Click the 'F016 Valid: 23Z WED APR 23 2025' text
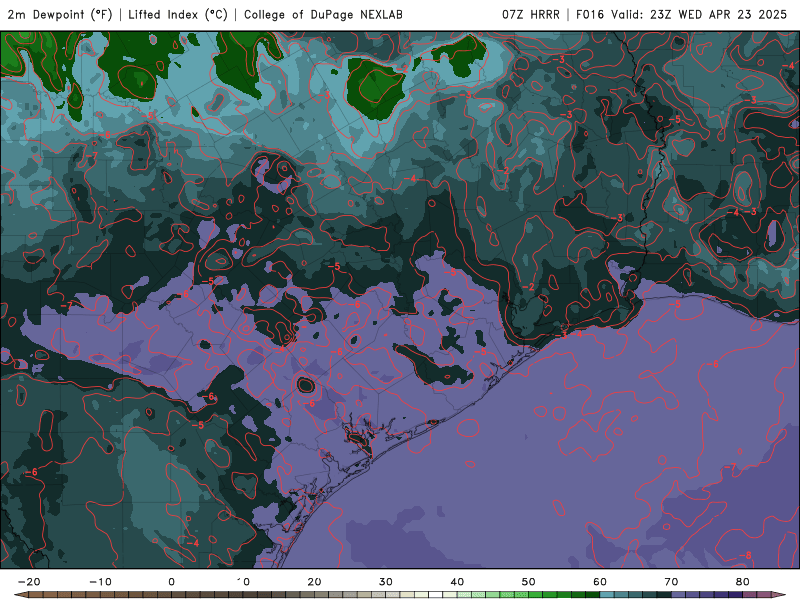The width and height of the screenshot is (800, 600). (681, 15)
